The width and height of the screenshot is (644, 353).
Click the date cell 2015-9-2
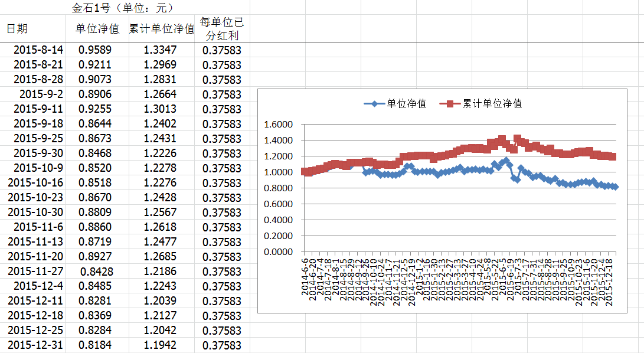(41, 94)
